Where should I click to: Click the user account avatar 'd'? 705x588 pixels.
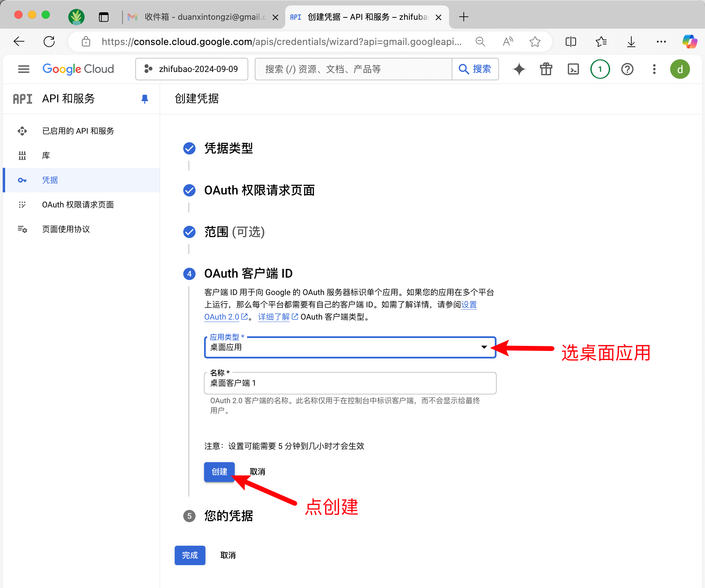coord(680,69)
